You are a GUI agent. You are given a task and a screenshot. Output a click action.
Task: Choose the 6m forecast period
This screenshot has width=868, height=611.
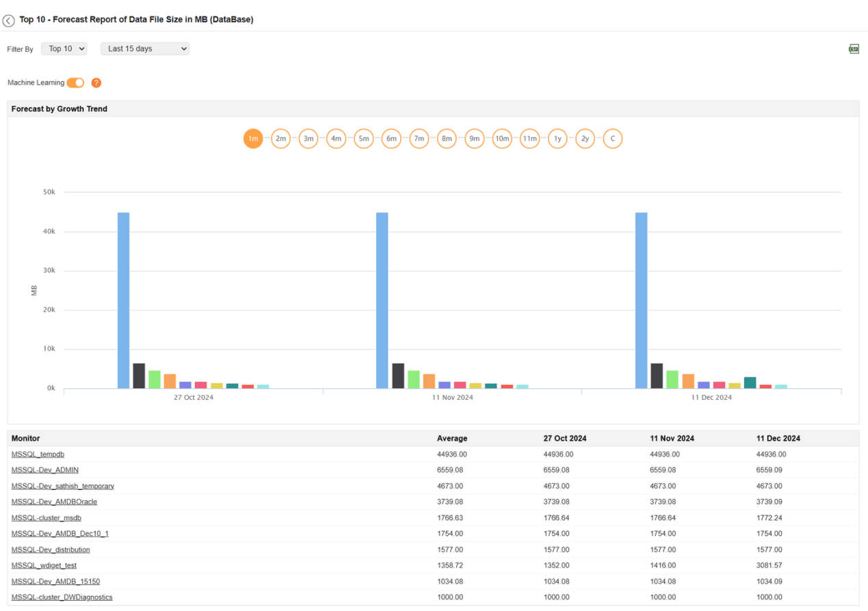point(391,139)
